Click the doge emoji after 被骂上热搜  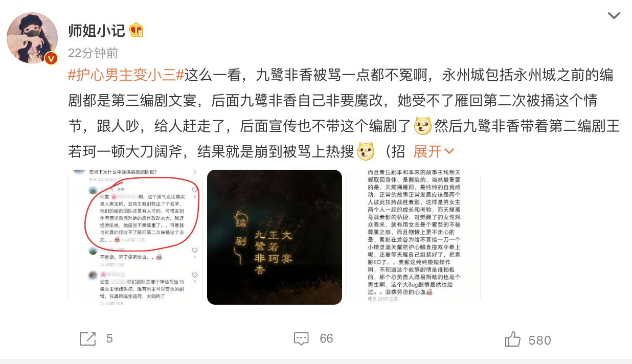[x=366, y=151]
